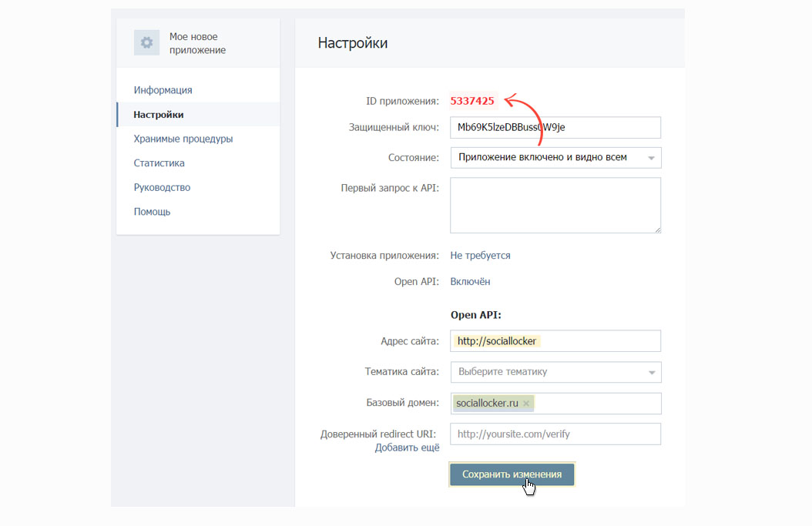Open the Тематика сайта dropdown
812x526 pixels.
[x=555, y=372]
